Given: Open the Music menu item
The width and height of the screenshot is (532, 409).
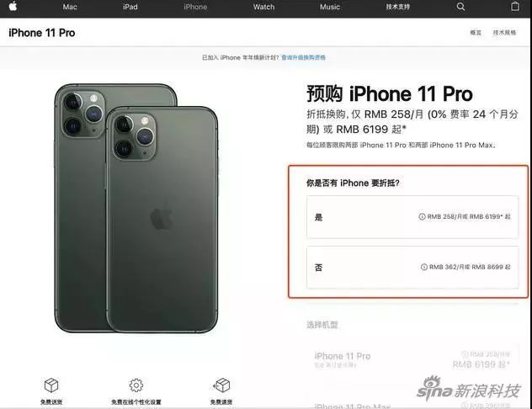Looking at the screenshot, I should [330, 7].
